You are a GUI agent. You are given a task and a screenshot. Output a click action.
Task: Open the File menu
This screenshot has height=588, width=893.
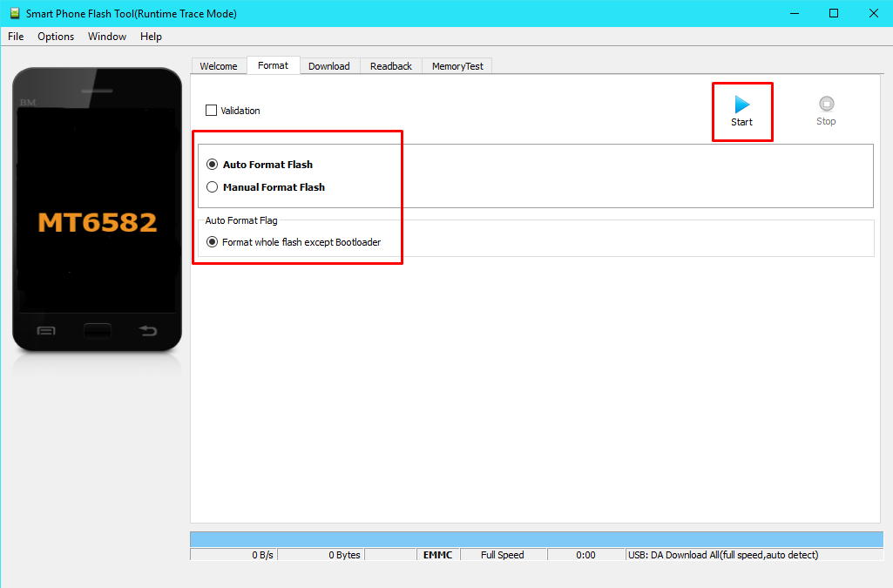click(16, 37)
